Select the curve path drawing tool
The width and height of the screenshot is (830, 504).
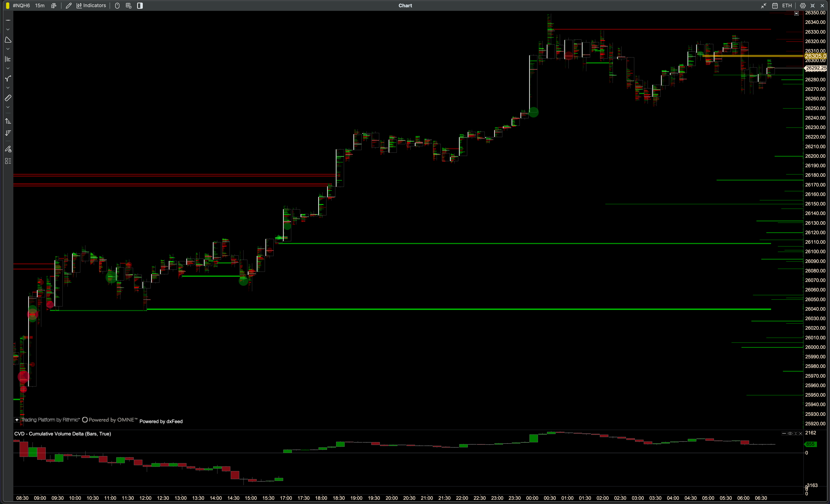tap(8, 78)
